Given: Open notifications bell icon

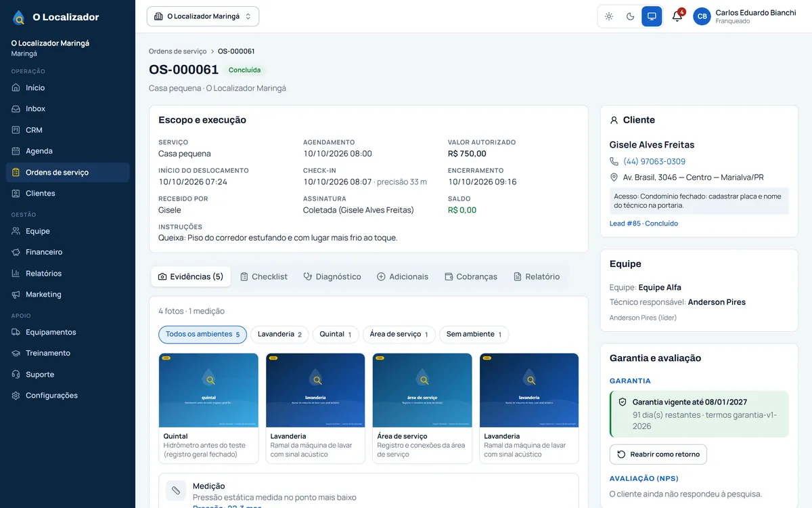Looking at the screenshot, I should (x=677, y=16).
